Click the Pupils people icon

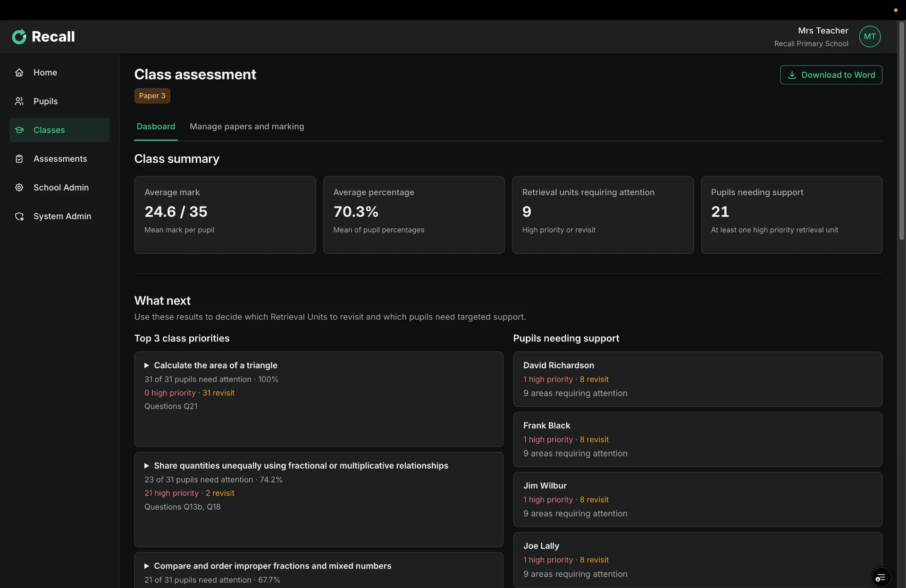(19, 101)
